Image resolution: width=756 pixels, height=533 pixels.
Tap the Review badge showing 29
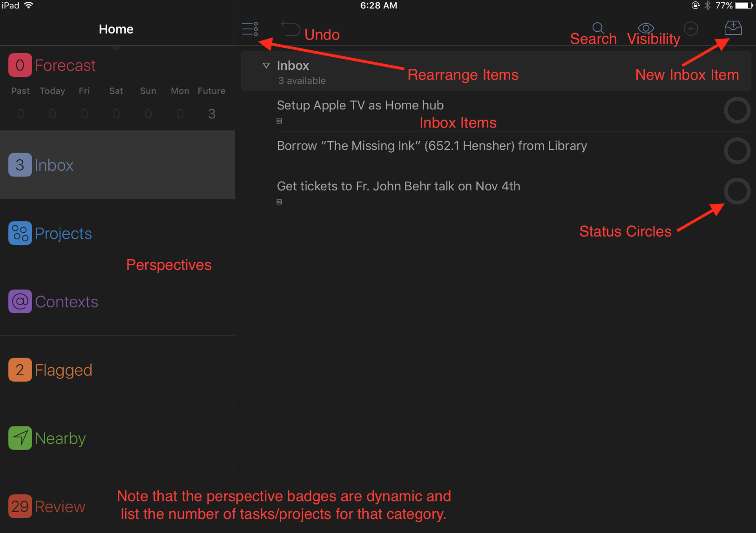[20, 506]
